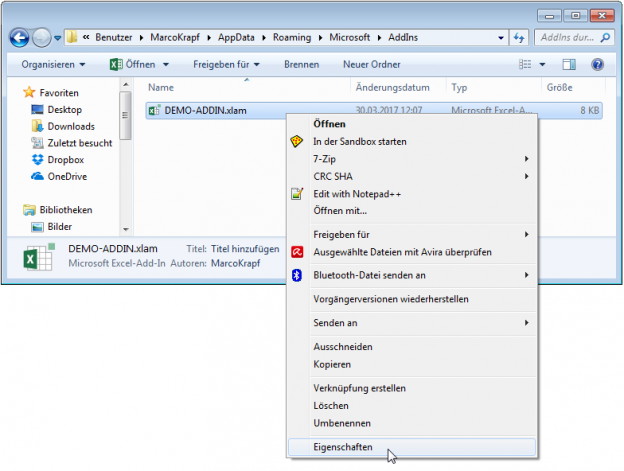The height and width of the screenshot is (471, 624).
Task: Click the refresh button beside address bar
Action: [x=519, y=38]
